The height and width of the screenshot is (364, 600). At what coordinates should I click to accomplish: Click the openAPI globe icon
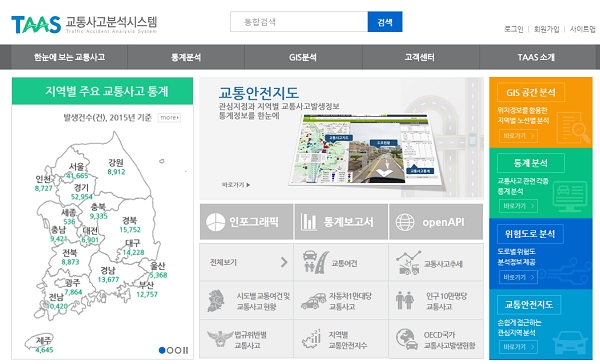click(404, 222)
